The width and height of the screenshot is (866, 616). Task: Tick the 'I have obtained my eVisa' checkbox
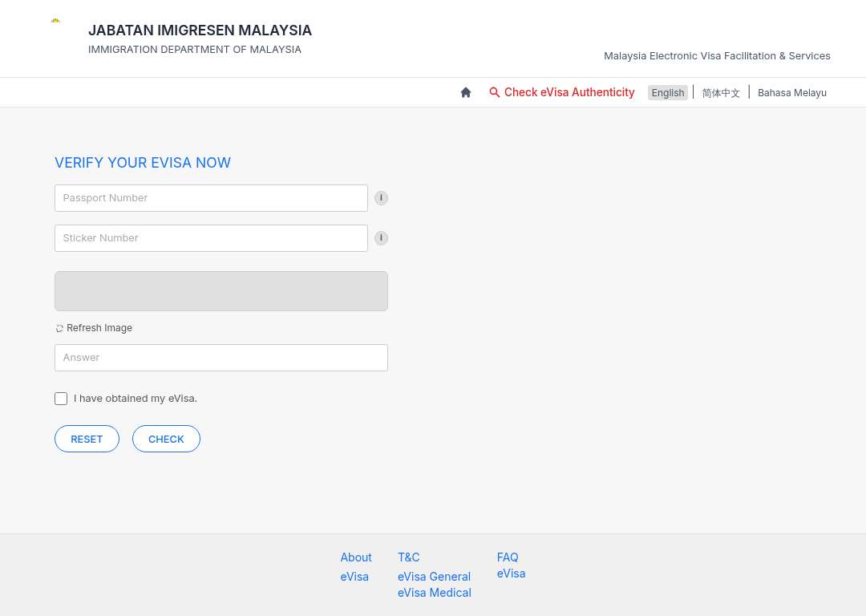point(61,399)
